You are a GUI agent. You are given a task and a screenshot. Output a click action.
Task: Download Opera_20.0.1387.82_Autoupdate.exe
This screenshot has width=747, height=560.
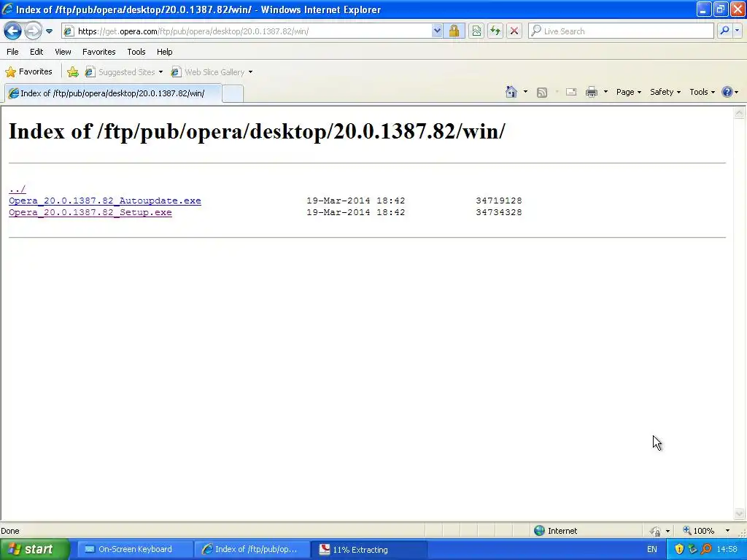(105, 201)
